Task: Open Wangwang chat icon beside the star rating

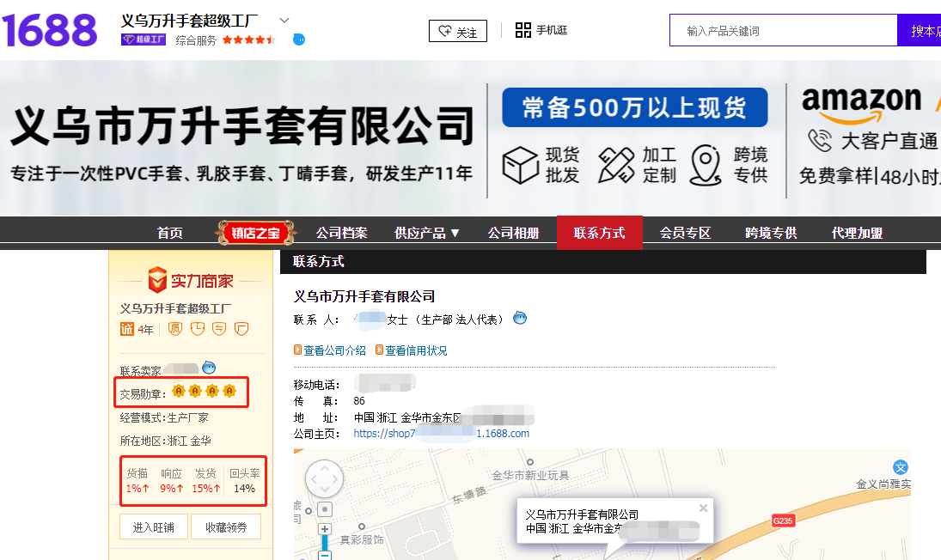Action: [x=299, y=40]
